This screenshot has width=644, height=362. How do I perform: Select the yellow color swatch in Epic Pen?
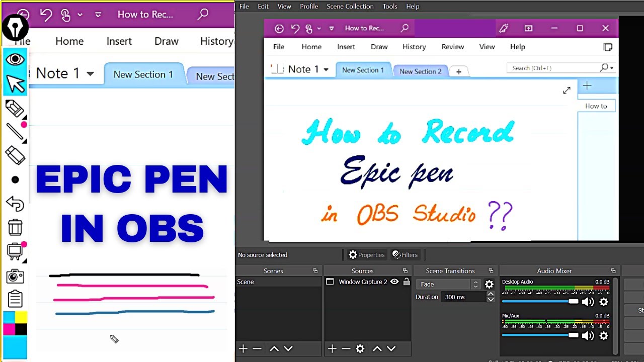21,318
